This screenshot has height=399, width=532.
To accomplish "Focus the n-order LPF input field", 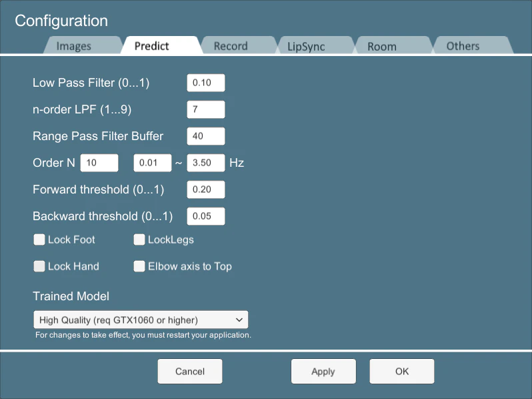I will click(x=205, y=109).
